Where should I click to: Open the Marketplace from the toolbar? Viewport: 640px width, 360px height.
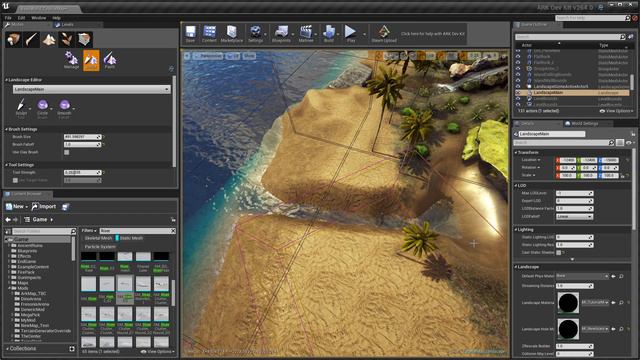pos(231,34)
